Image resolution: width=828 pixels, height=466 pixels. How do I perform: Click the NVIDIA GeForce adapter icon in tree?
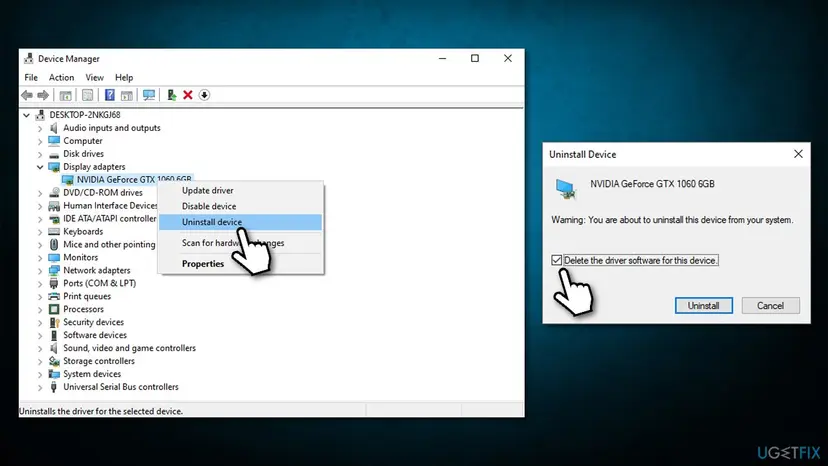pos(67,180)
